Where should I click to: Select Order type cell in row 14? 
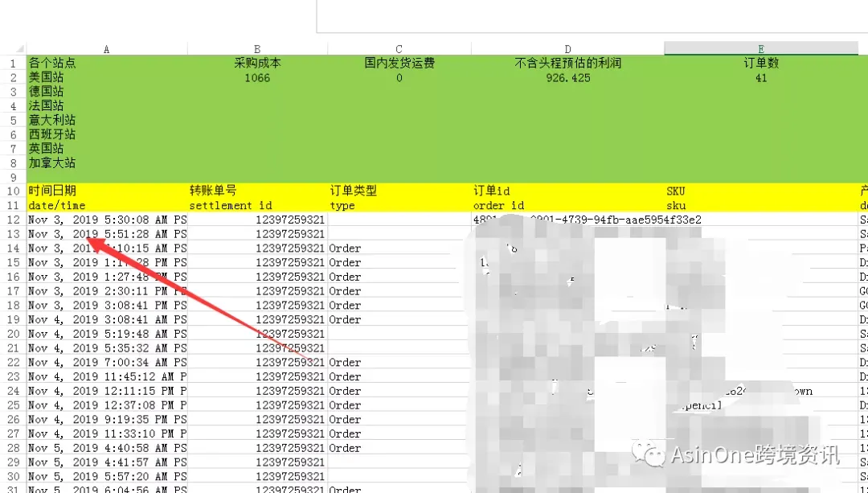click(x=399, y=249)
